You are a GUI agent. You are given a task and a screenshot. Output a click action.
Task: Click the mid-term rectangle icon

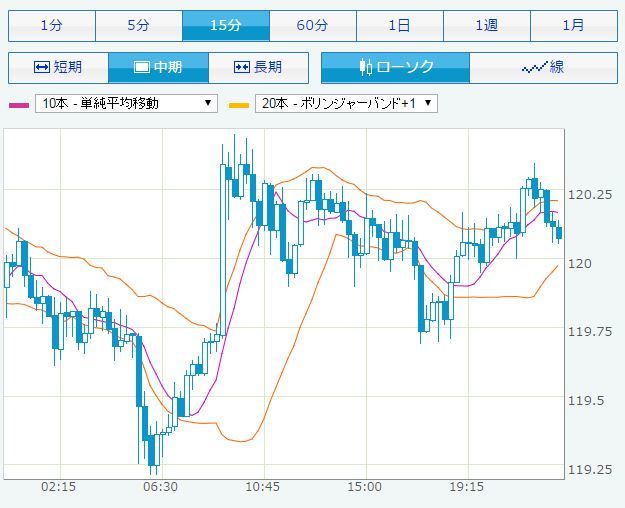[x=142, y=67]
